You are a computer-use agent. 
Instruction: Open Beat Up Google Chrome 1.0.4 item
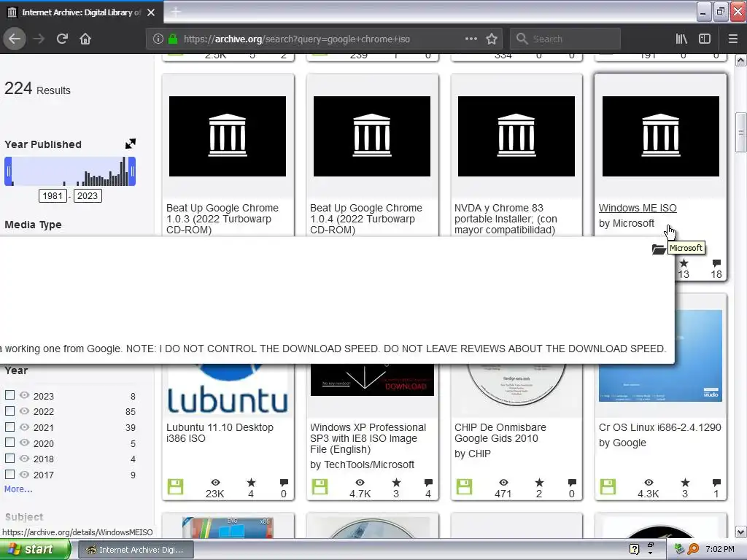pyautogui.click(x=366, y=219)
